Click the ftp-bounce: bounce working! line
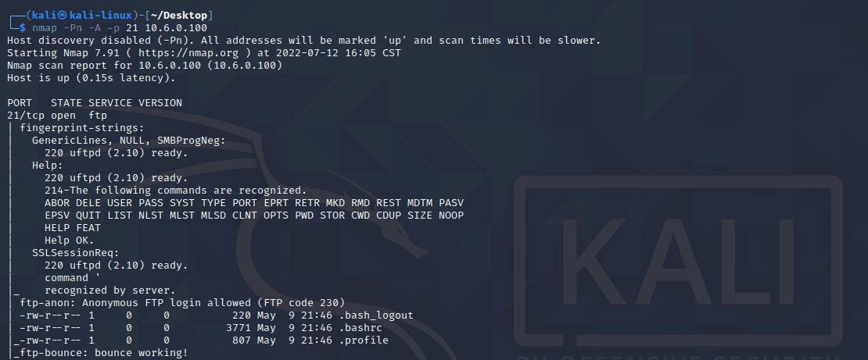Screen dimensions: 868x360 click(x=101, y=353)
